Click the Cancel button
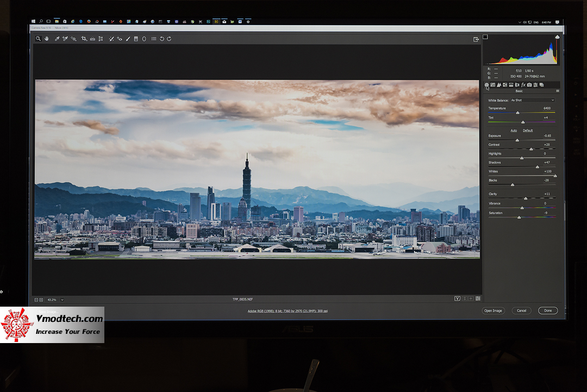This screenshot has width=587, height=392. (521, 311)
